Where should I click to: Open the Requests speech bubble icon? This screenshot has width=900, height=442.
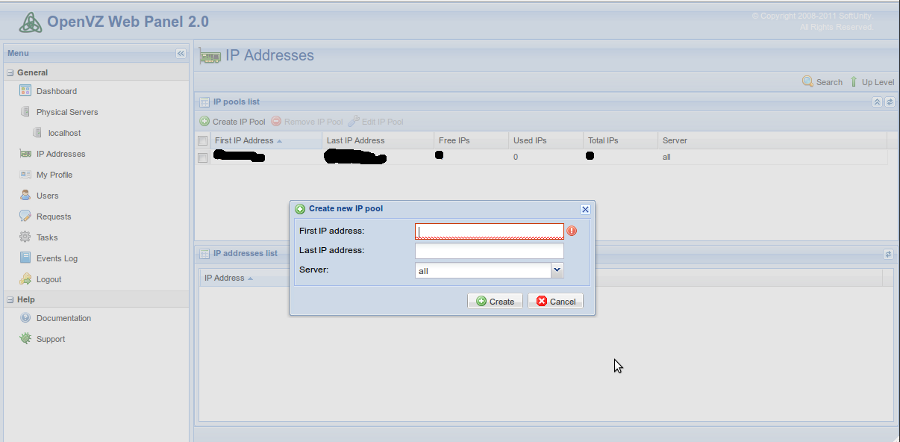coord(25,216)
